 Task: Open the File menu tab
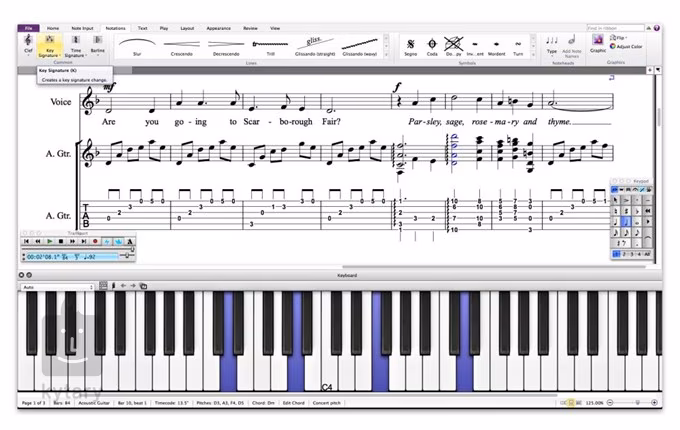29,28
